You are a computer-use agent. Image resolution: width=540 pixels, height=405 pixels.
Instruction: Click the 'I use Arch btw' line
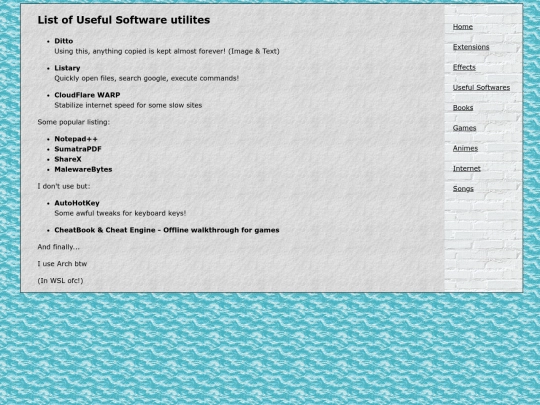62,264
